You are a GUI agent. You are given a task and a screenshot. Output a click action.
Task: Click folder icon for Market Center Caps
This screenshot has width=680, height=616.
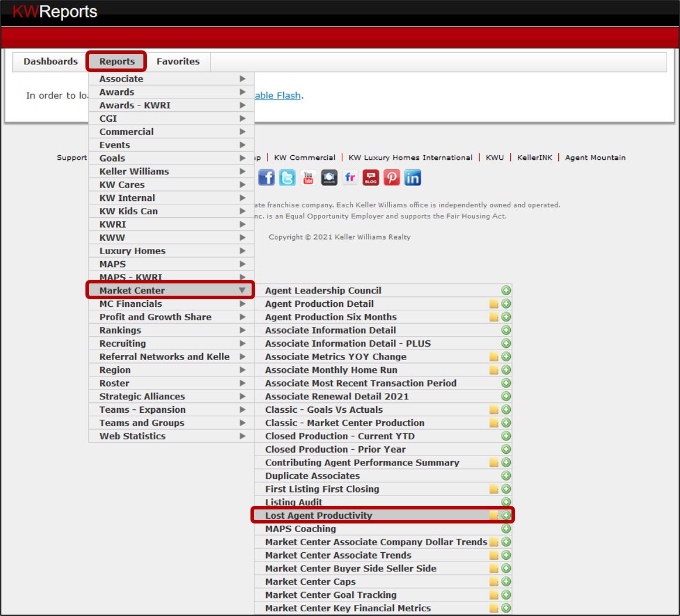point(493,581)
